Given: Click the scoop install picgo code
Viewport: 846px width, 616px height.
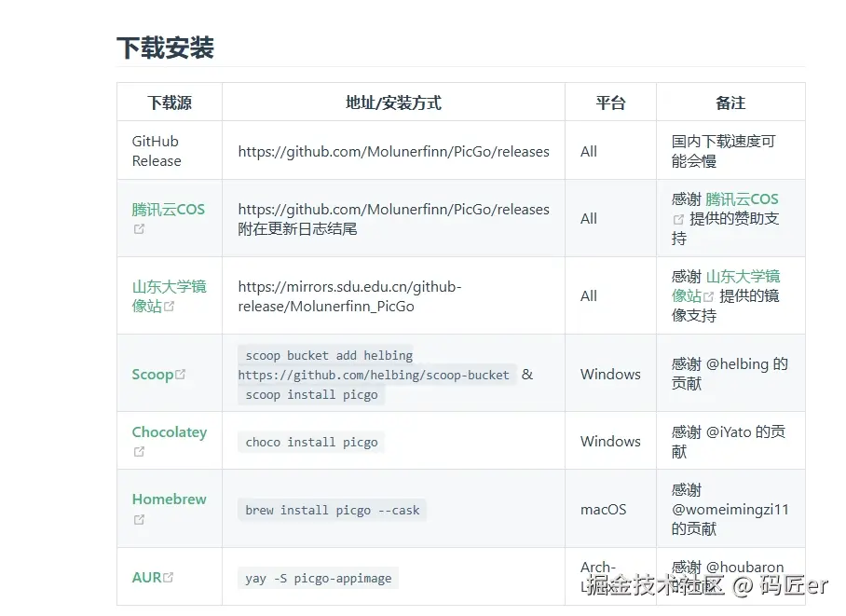Looking at the screenshot, I should (x=311, y=394).
